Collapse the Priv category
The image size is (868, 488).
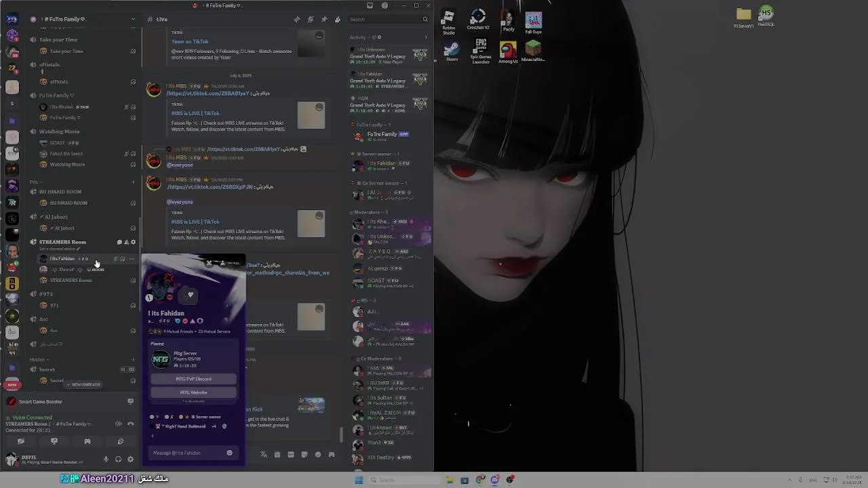coord(35,182)
